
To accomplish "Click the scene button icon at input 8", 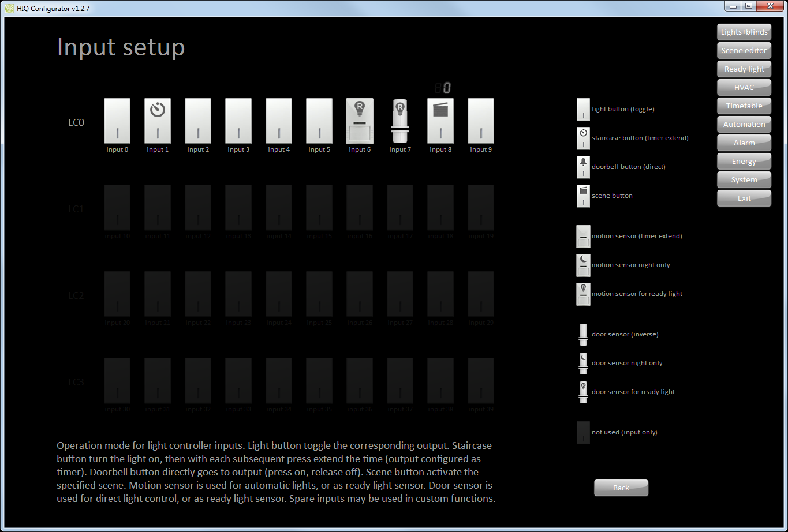I will point(440,121).
